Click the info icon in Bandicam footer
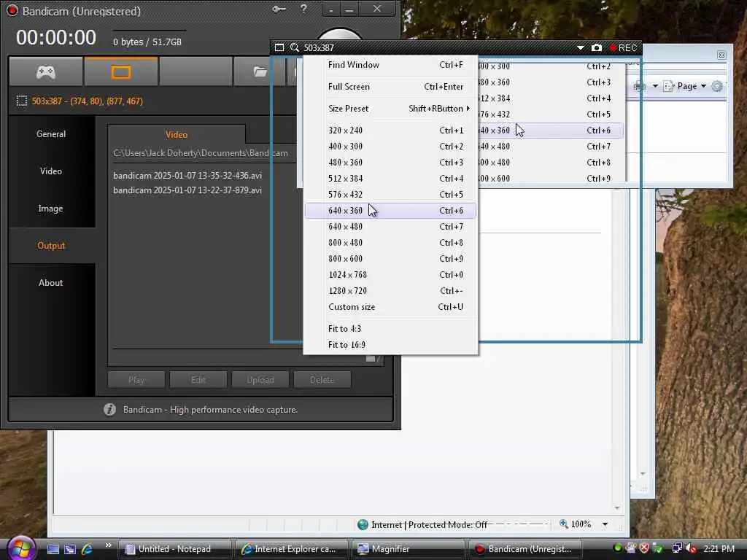747x560 pixels. [109, 410]
